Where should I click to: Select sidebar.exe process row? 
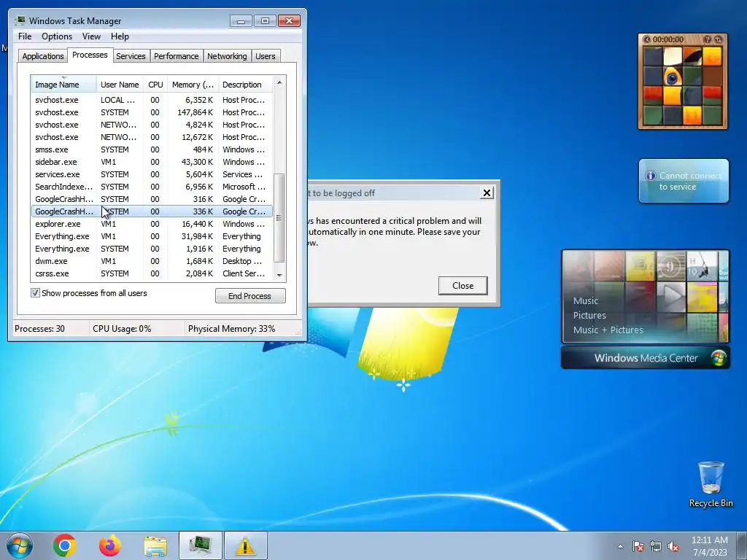[x=152, y=162]
